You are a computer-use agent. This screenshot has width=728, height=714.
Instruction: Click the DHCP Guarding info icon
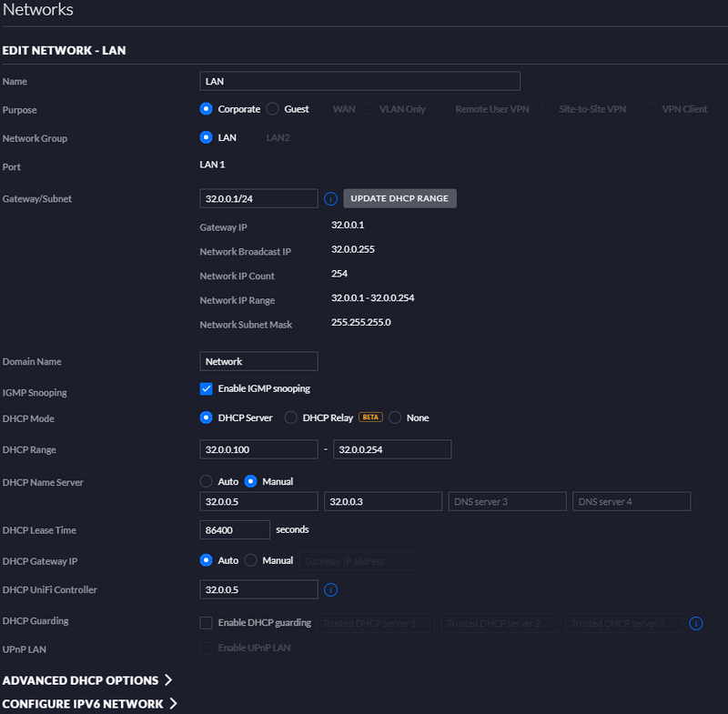(x=696, y=623)
